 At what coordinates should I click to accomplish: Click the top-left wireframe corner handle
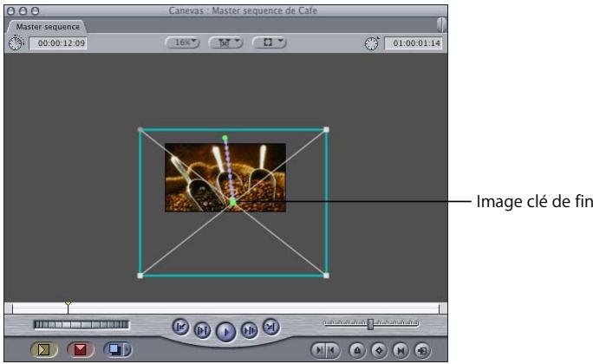click(x=140, y=130)
